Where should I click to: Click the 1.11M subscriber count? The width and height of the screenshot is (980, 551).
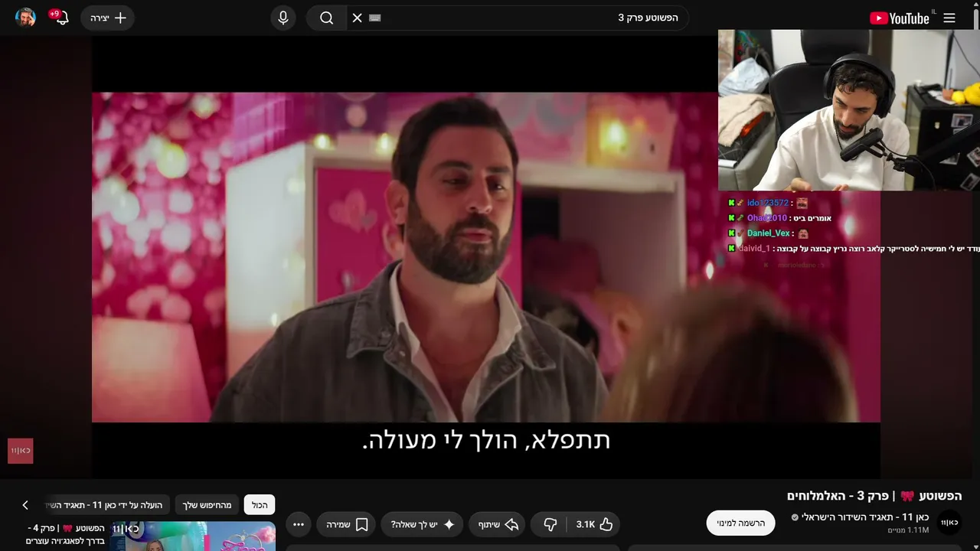click(908, 530)
